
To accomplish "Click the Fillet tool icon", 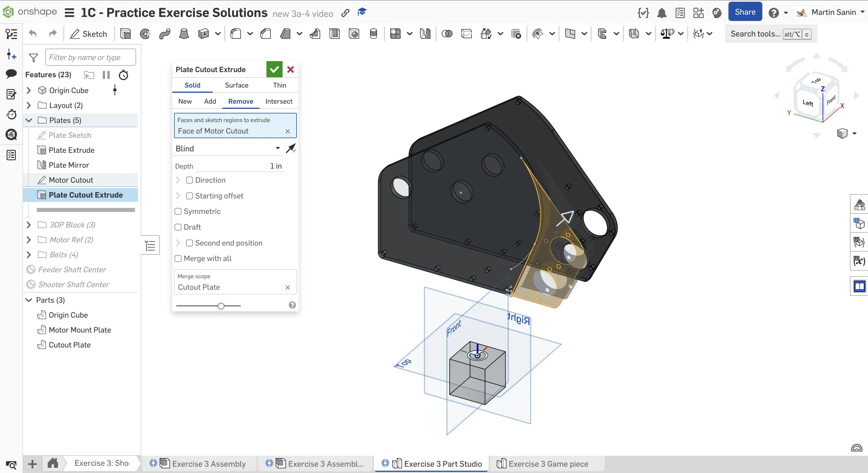I will [235, 34].
